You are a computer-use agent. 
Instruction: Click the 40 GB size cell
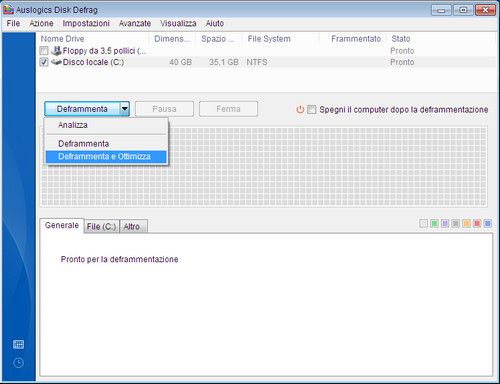[180, 62]
